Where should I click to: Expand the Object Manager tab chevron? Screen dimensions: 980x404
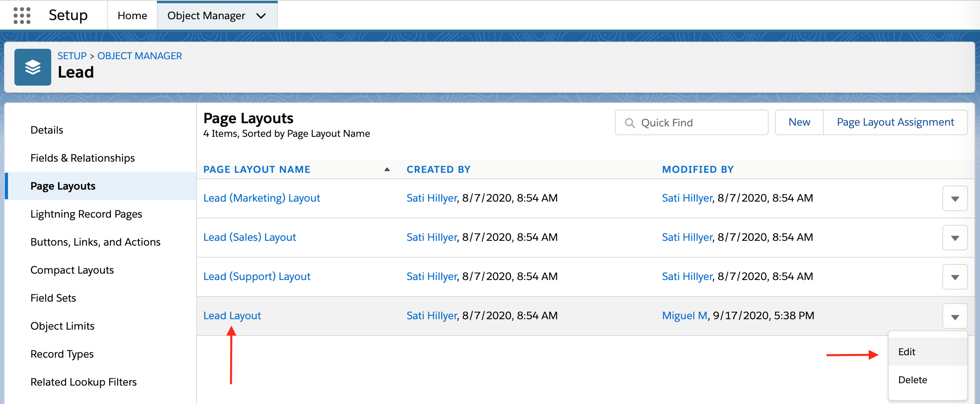[x=261, y=16]
